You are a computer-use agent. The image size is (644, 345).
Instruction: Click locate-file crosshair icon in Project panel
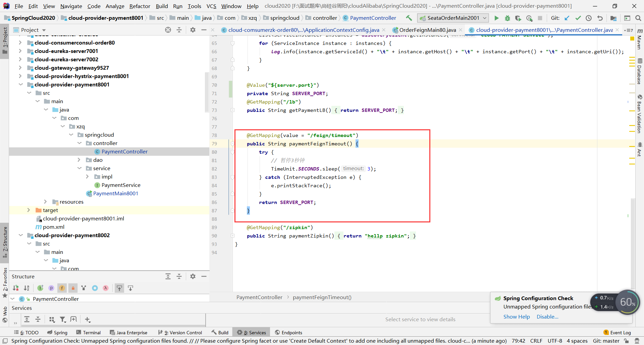coord(168,30)
